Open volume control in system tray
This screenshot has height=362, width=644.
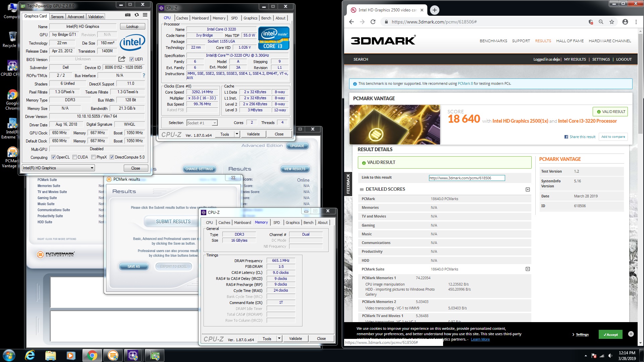[x=610, y=356]
